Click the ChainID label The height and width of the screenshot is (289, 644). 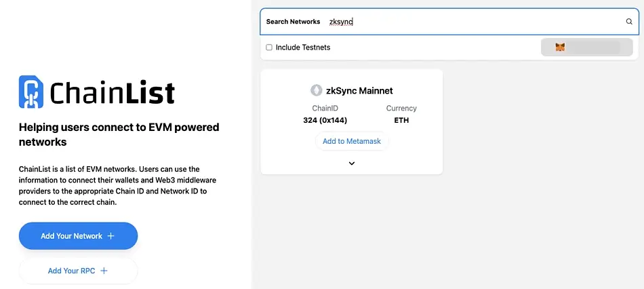325,108
